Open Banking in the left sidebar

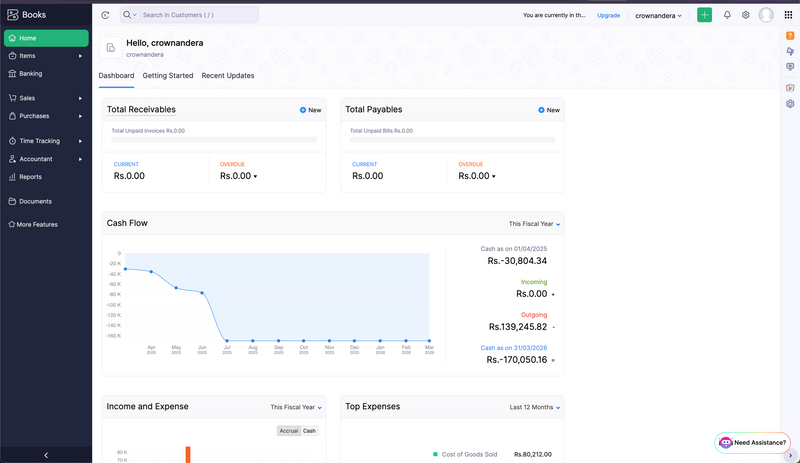click(30, 73)
